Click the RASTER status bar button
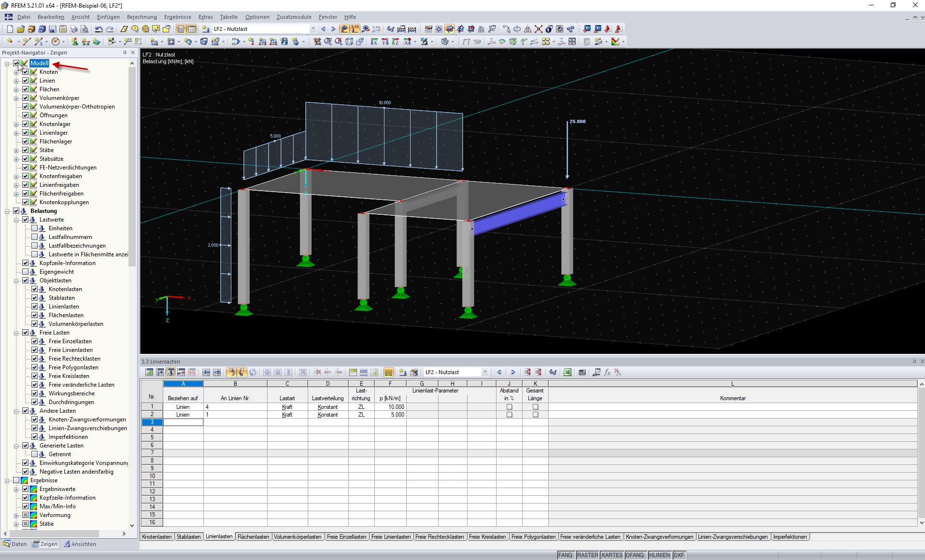Viewport: 925px width, 560px height. coord(587,555)
